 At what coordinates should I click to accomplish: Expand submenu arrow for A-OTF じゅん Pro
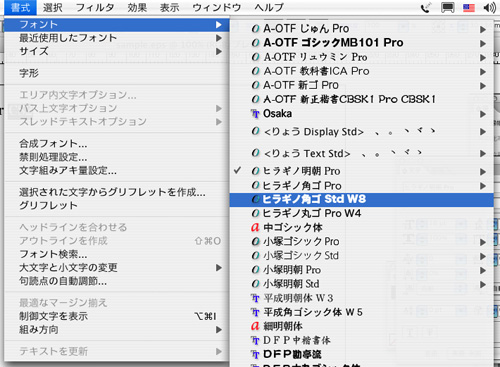coord(483,29)
